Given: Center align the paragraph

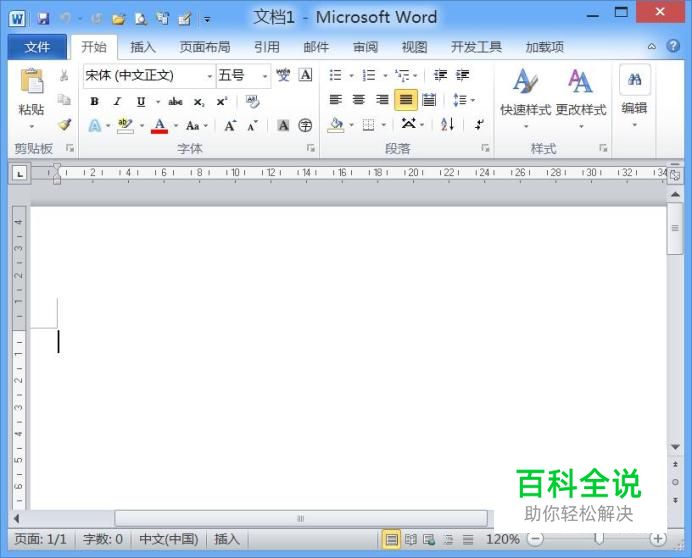Looking at the screenshot, I should [x=359, y=100].
